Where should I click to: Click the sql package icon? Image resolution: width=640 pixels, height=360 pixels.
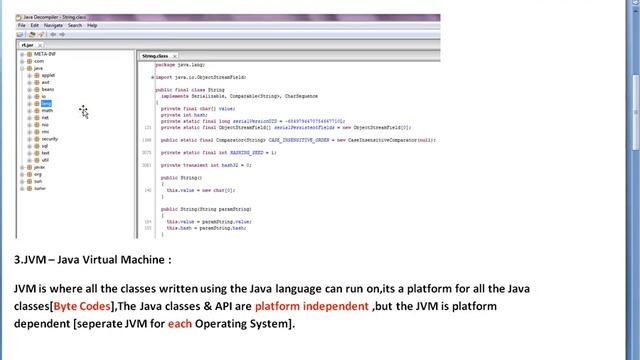click(37, 146)
